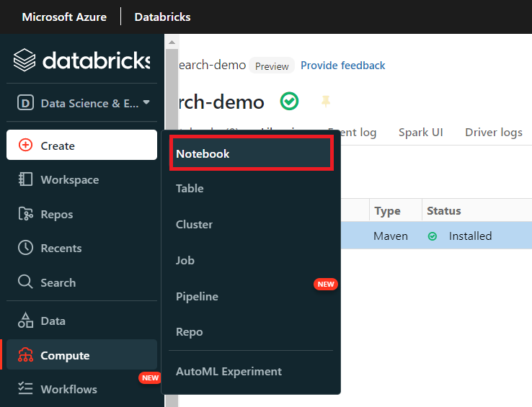Click the NEW badge beside Pipeline
The width and height of the screenshot is (532, 407).
tap(326, 285)
